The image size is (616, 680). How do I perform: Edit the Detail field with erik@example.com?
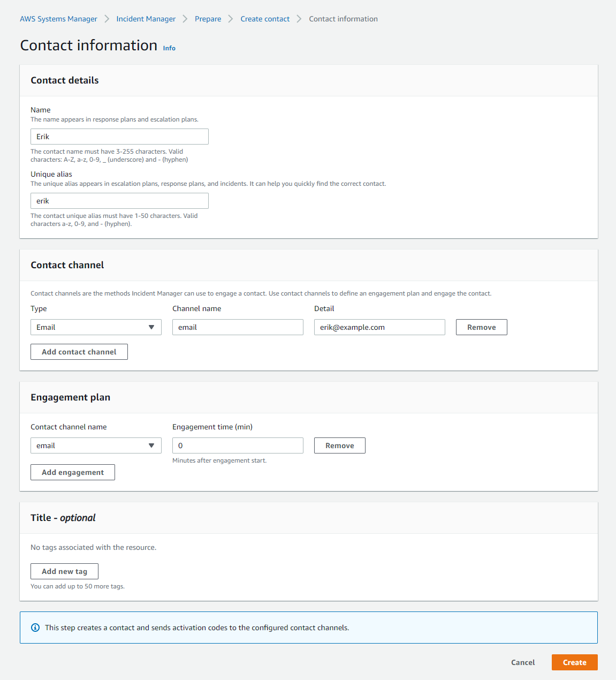point(379,327)
